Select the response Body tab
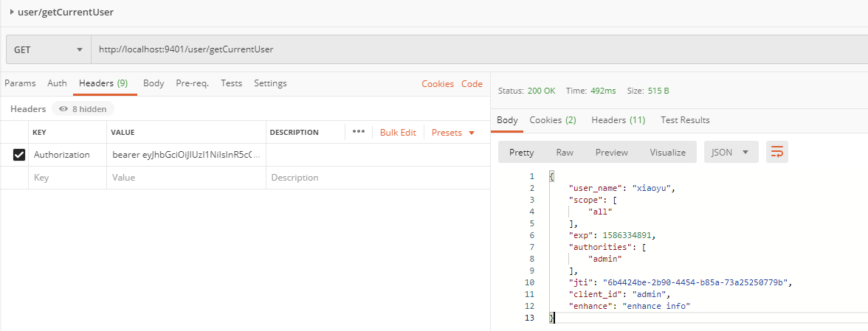868x331 pixels. 507,120
